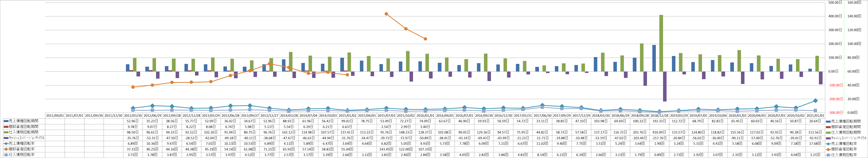
Task: Click the table cell showing -35.76日
Action: pos(133,138)
